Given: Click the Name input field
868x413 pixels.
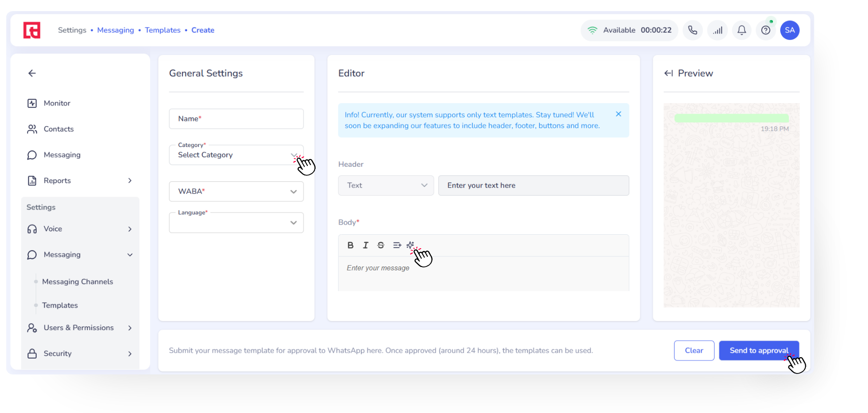Looking at the screenshot, I should pos(236,119).
